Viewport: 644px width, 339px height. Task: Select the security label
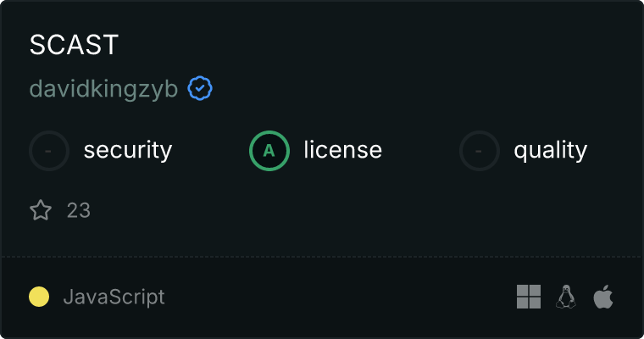point(128,150)
